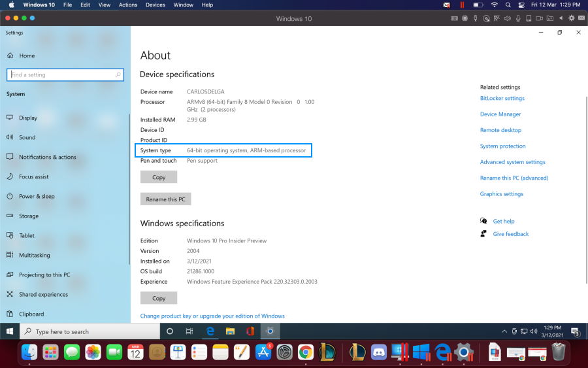
Task: Open the Windows Action Center notifications icon
Action: coord(576,331)
